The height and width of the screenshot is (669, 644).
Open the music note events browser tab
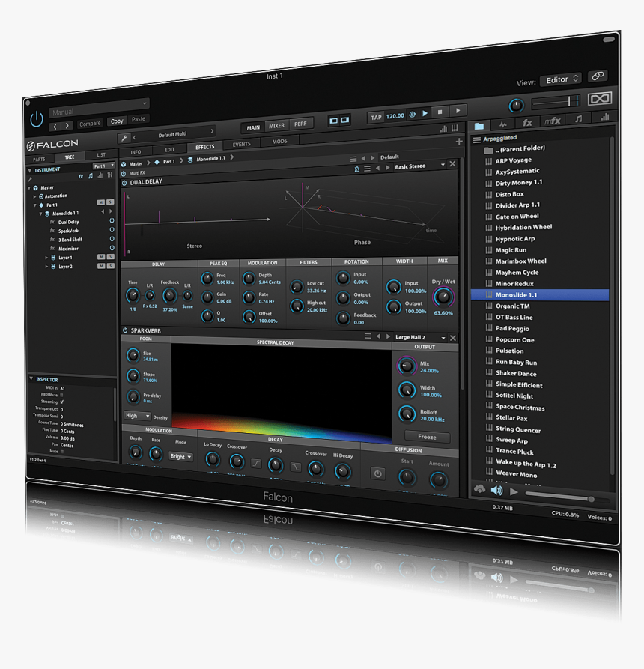tap(579, 119)
